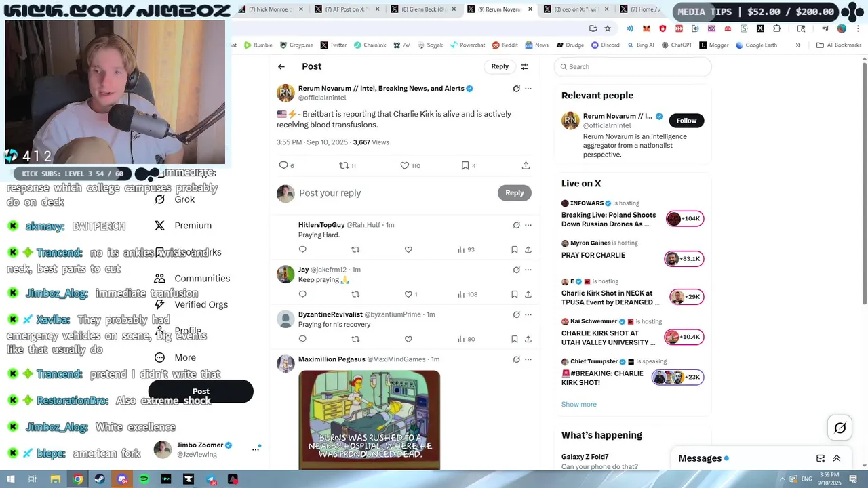Screen dimensions: 868x488
Task: Follow Rerum Novarum account
Action: pos(686,121)
